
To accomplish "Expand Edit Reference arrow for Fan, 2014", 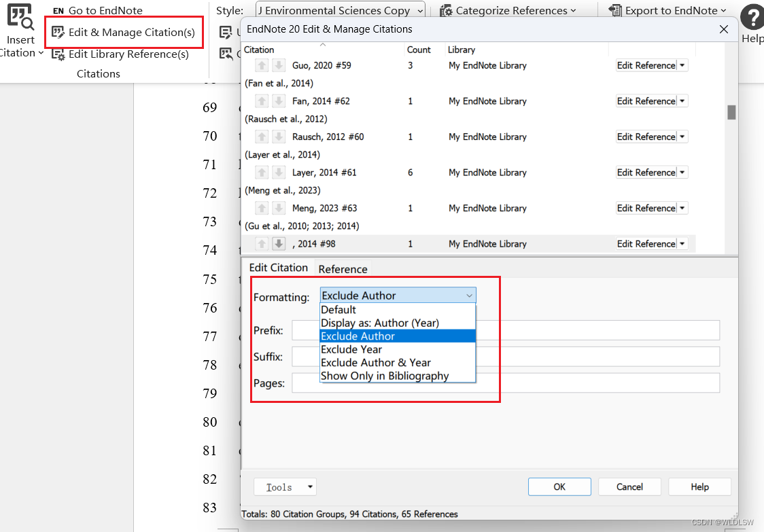I will (x=682, y=101).
